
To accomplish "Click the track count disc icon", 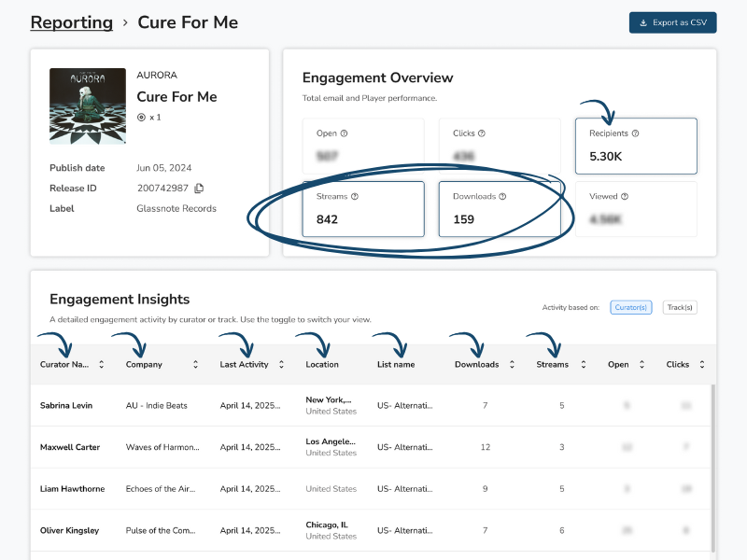I will pyautogui.click(x=141, y=118).
